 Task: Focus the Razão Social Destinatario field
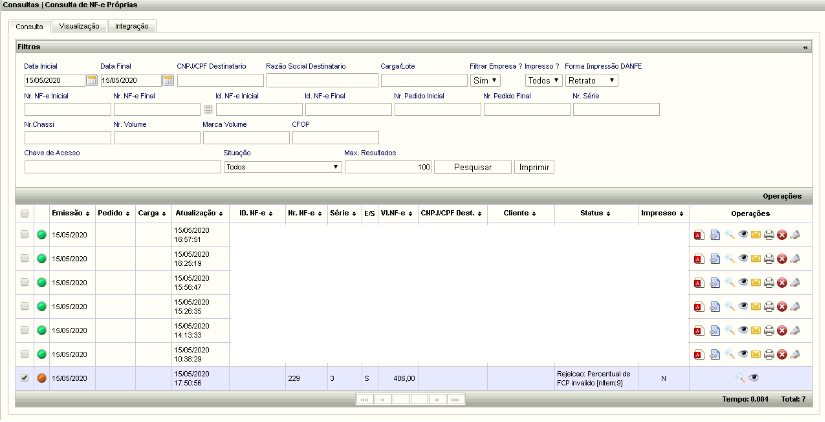(x=322, y=81)
